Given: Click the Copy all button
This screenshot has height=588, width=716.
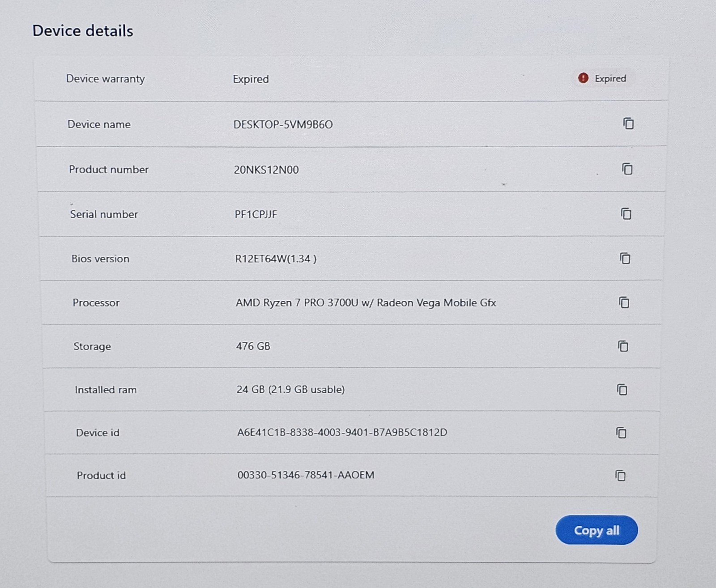Looking at the screenshot, I should click(x=597, y=530).
